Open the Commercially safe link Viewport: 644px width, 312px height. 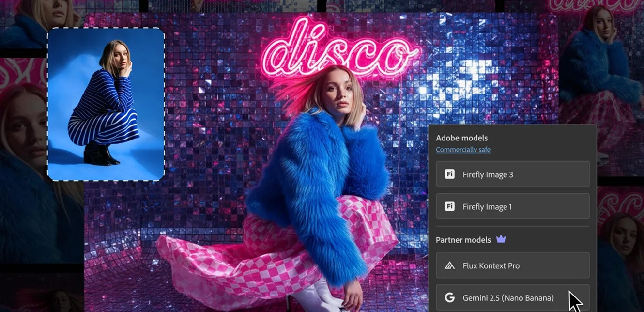(x=463, y=150)
